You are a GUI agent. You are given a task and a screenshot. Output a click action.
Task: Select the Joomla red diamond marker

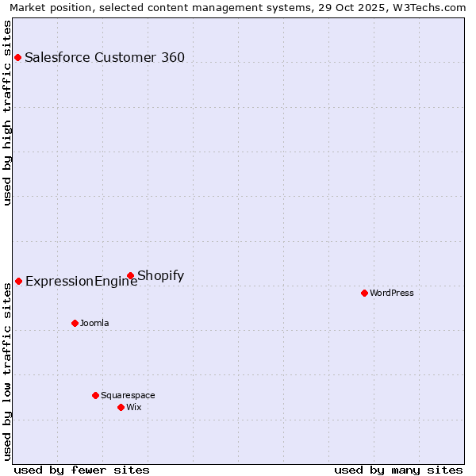tap(75, 323)
